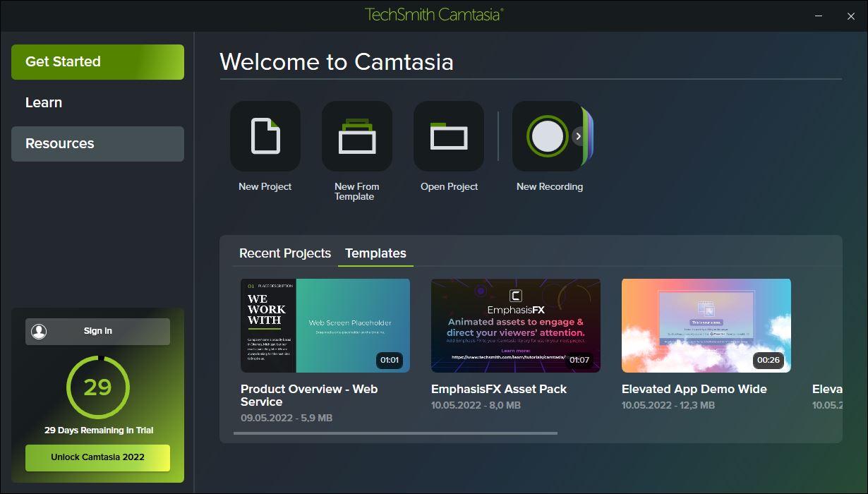Close the Camtasia welcome window

coord(851,16)
